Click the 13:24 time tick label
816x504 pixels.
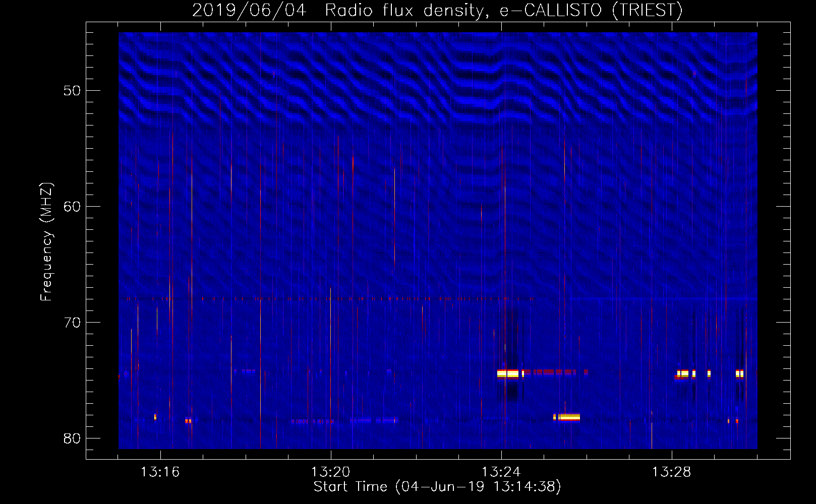click(x=501, y=472)
